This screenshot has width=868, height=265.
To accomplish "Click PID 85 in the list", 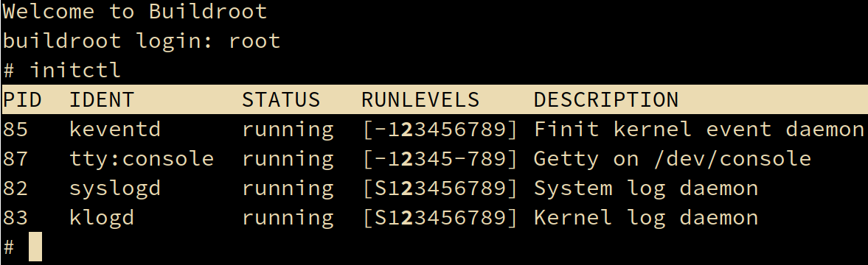I will pyautogui.click(x=15, y=130).
